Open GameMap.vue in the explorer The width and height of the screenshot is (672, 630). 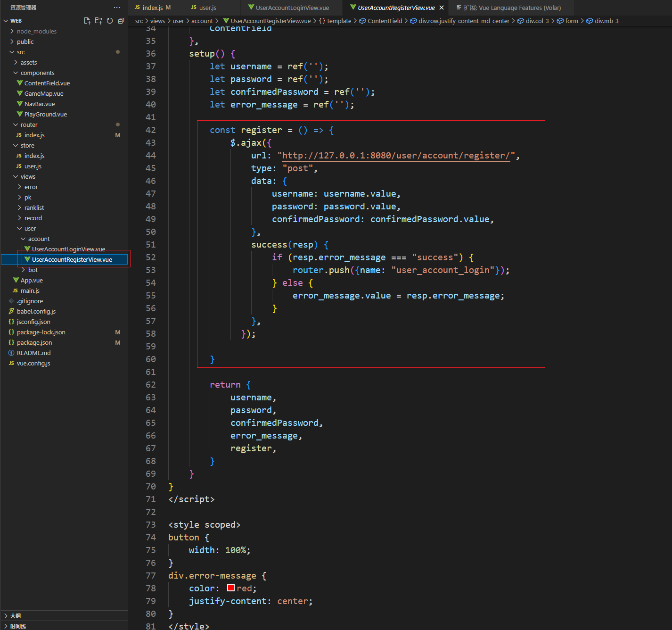(44, 93)
